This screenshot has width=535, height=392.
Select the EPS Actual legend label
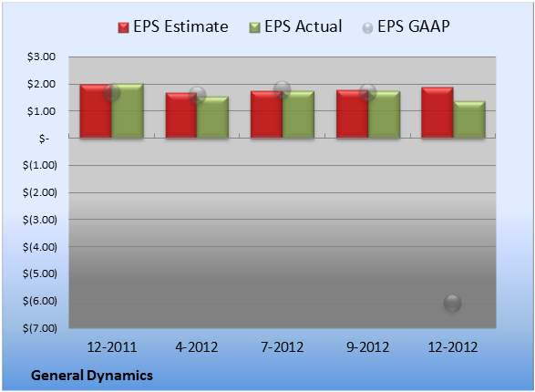click(303, 26)
